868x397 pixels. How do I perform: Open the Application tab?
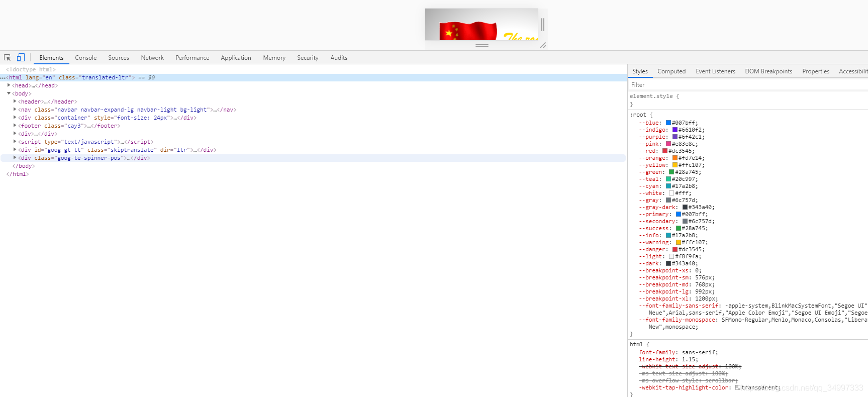pyautogui.click(x=236, y=58)
